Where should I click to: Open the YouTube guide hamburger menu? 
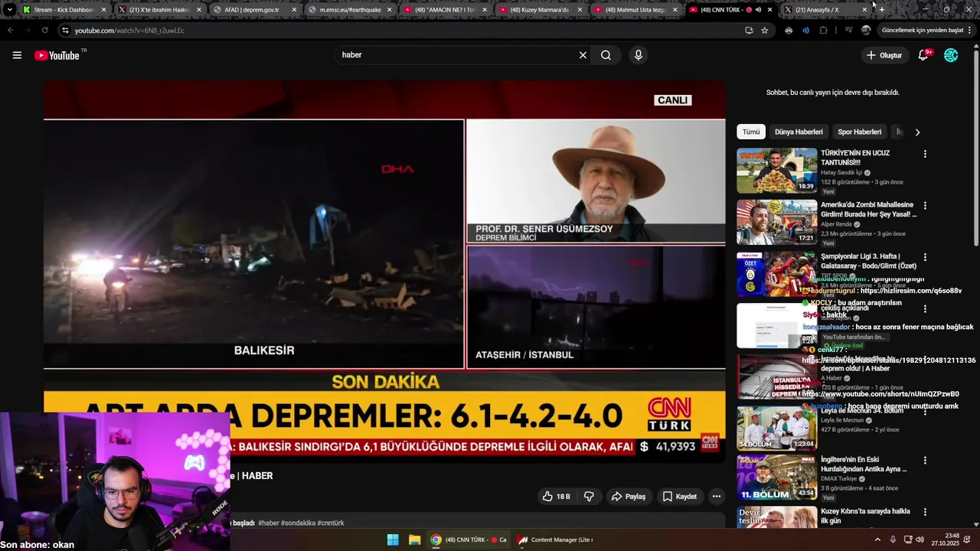tap(17, 55)
